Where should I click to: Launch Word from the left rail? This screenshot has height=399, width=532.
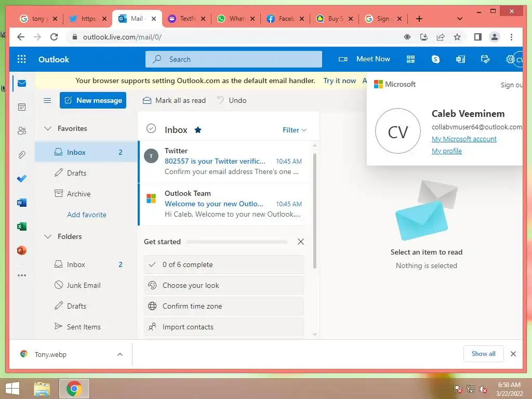[x=22, y=203]
